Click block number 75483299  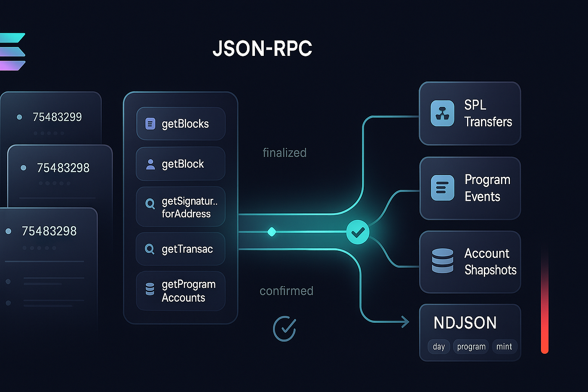(x=57, y=117)
